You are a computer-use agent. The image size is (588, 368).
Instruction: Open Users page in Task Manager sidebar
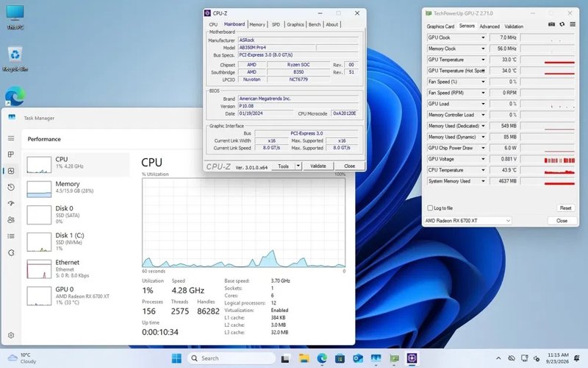(x=11, y=219)
